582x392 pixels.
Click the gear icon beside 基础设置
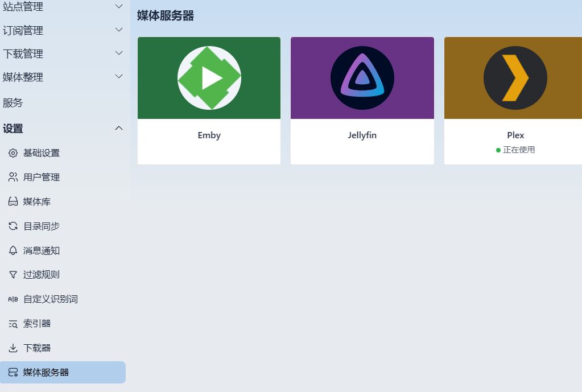[x=13, y=153]
